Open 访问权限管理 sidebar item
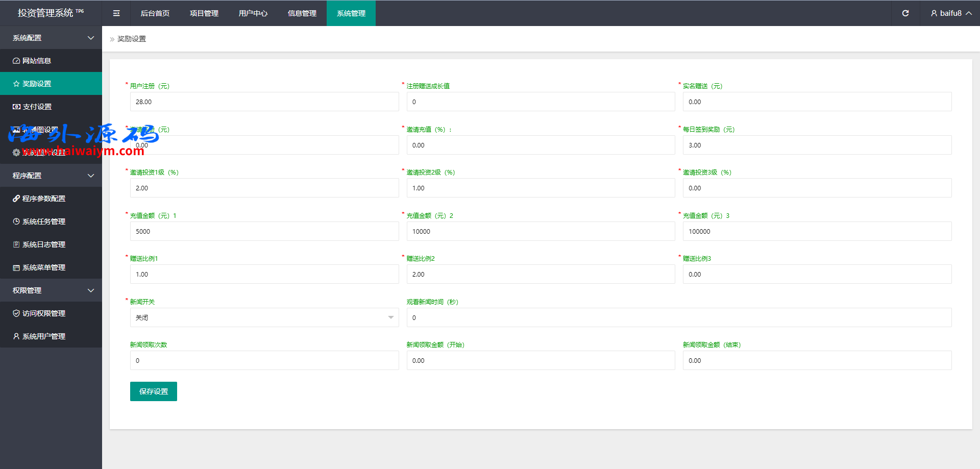 coord(43,313)
